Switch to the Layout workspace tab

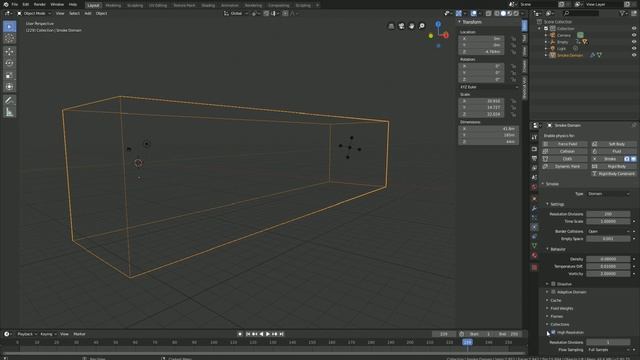(93, 5)
